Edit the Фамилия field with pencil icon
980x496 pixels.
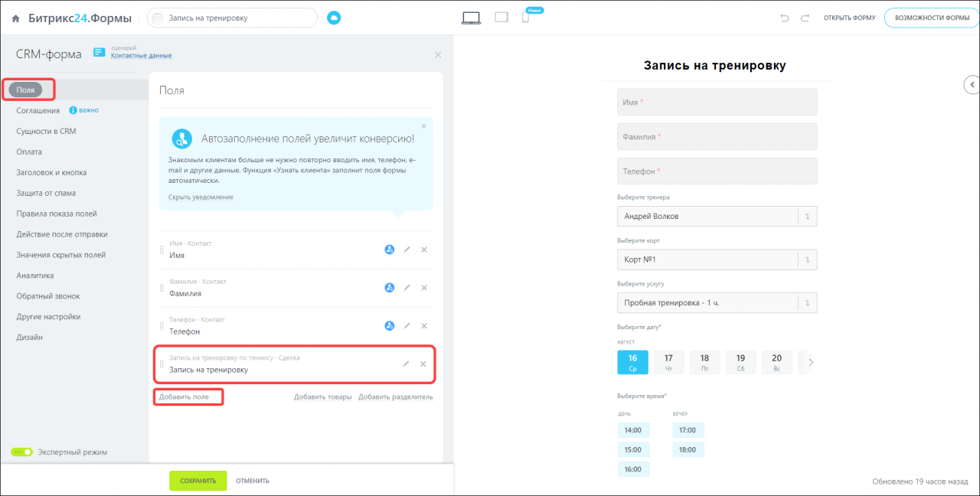tap(407, 288)
